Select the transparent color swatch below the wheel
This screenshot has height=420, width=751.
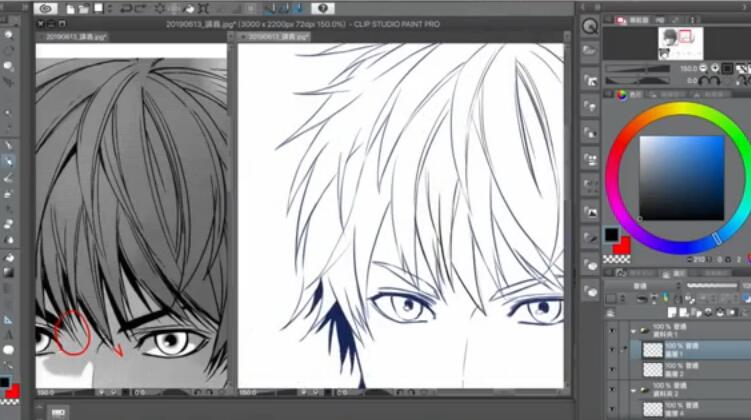[x=616, y=259]
